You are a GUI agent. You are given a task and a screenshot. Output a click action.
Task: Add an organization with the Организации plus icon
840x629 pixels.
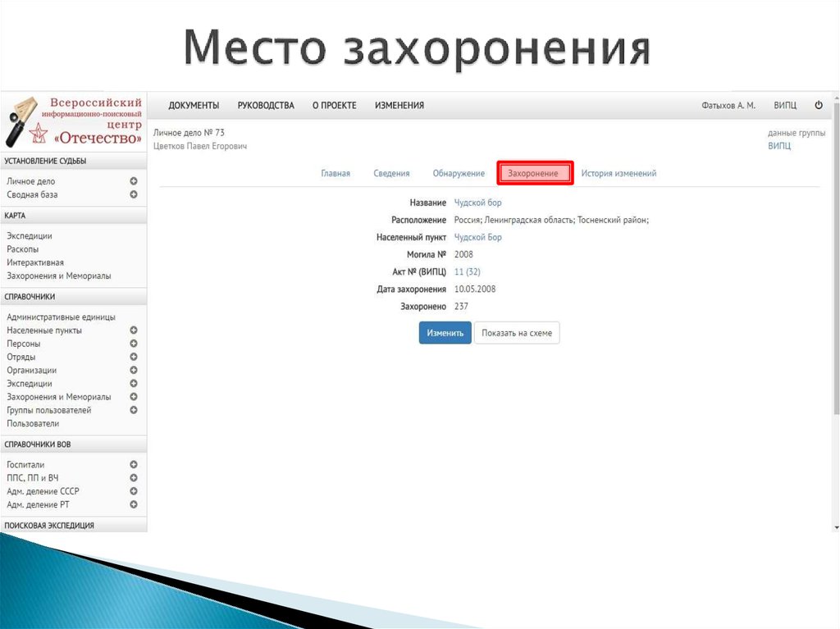(x=133, y=370)
